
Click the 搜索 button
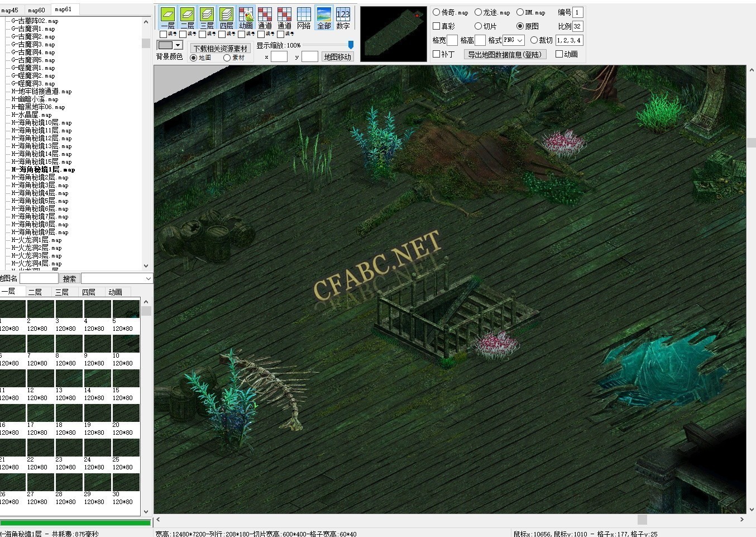coord(70,278)
